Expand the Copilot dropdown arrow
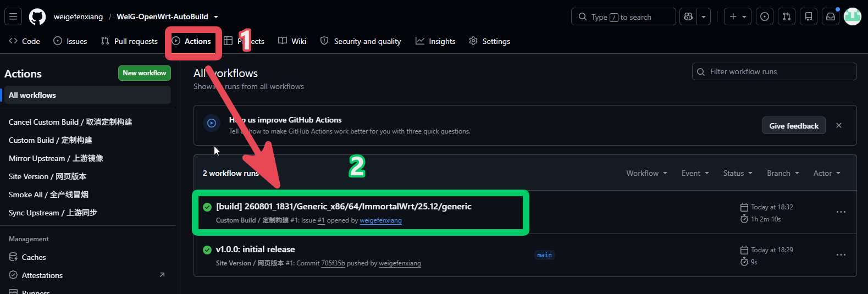The width and height of the screenshot is (868, 294). tap(704, 16)
